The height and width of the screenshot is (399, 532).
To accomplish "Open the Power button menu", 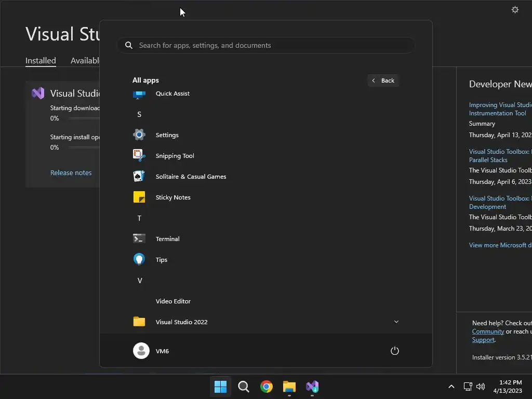I will (x=395, y=351).
